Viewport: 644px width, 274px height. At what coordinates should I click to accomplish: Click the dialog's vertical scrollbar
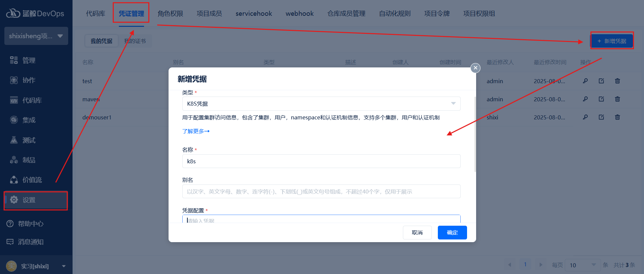tap(475, 134)
